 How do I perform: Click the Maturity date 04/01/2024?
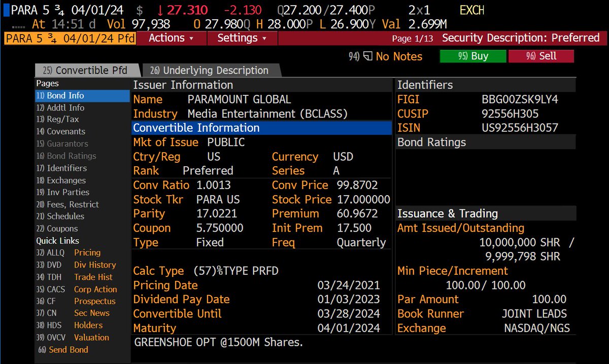[349, 328]
